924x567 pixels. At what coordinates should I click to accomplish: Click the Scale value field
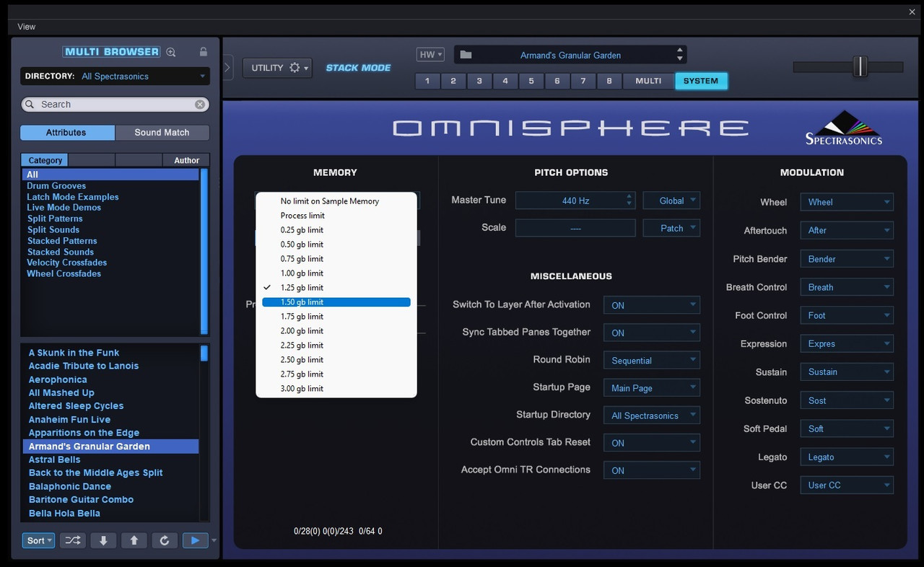[x=575, y=228]
